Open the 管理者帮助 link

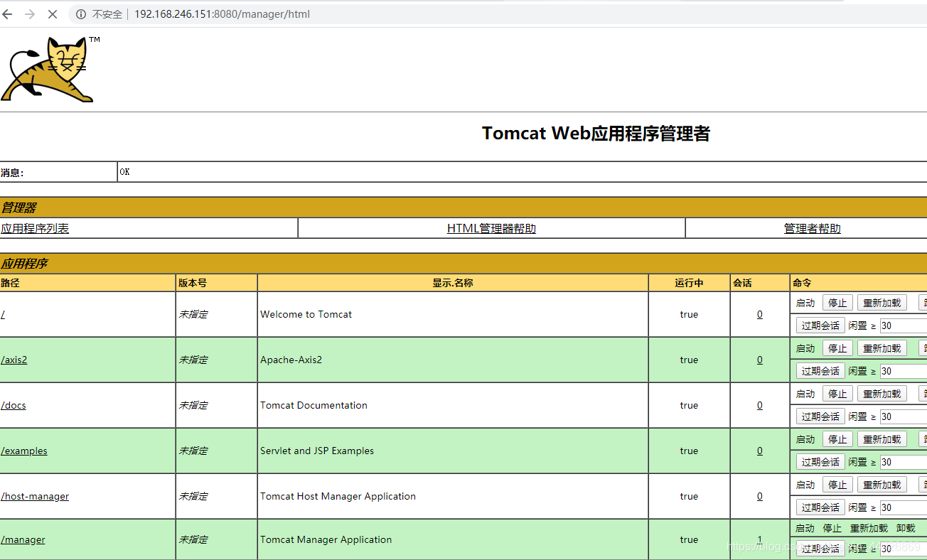(x=812, y=228)
